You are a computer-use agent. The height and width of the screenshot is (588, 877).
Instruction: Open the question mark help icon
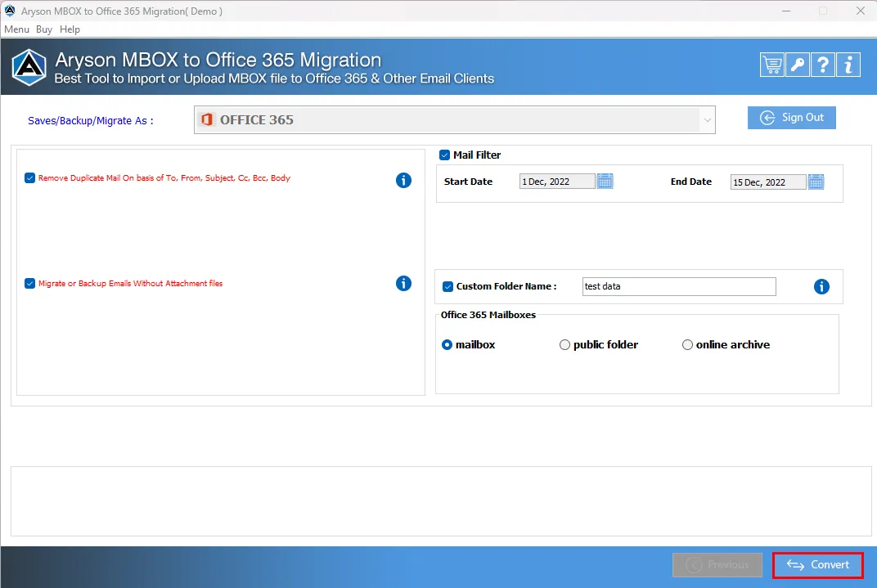823,65
